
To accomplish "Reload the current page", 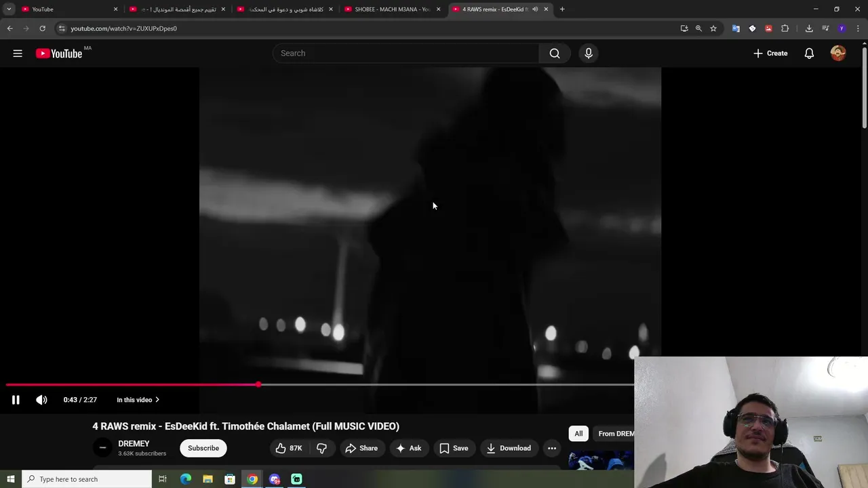I will tap(42, 28).
